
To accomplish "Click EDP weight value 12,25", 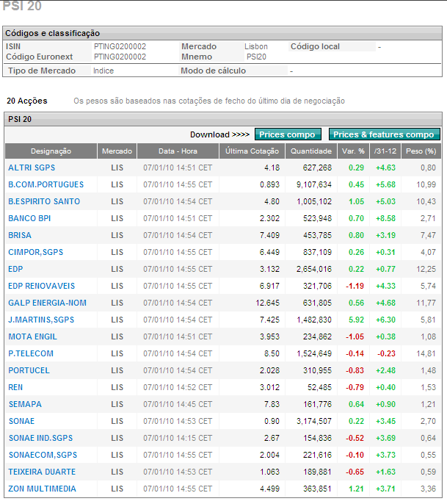I will [x=426, y=269].
